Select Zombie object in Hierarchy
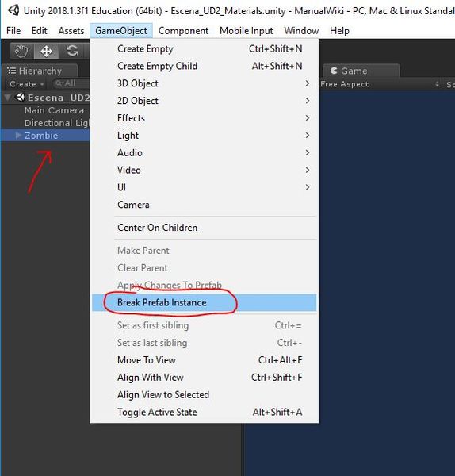This screenshot has width=455, height=476. coord(45,136)
